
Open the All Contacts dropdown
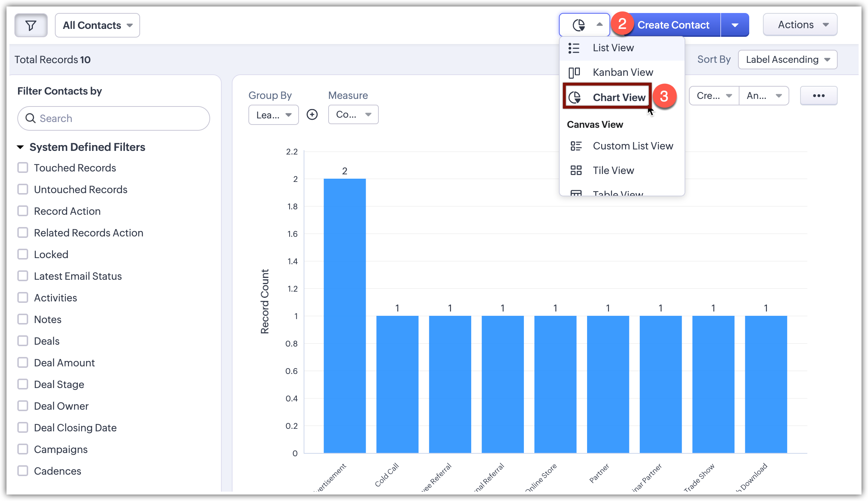97,25
